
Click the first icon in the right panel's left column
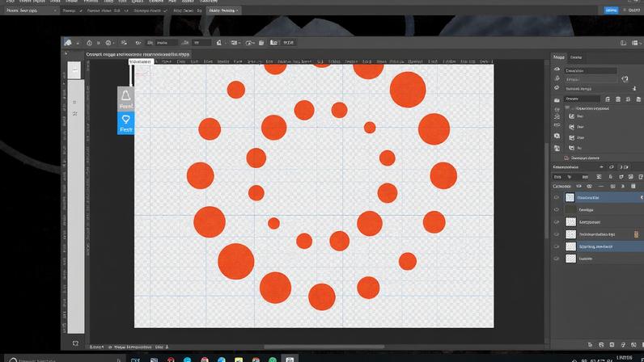(557, 69)
